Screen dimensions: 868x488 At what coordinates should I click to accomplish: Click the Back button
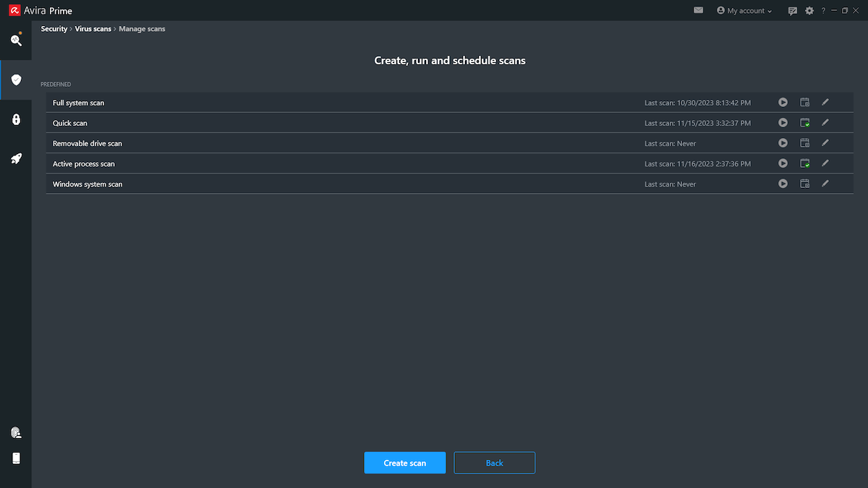coord(494,462)
